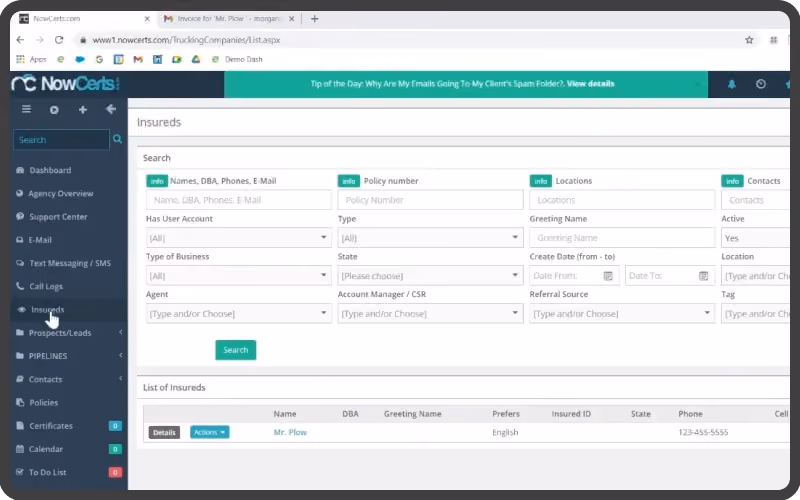Viewport: 800px width, 500px height.
Task: Click the back arrow icon in sidebar toolbar
Action: tap(111, 109)
